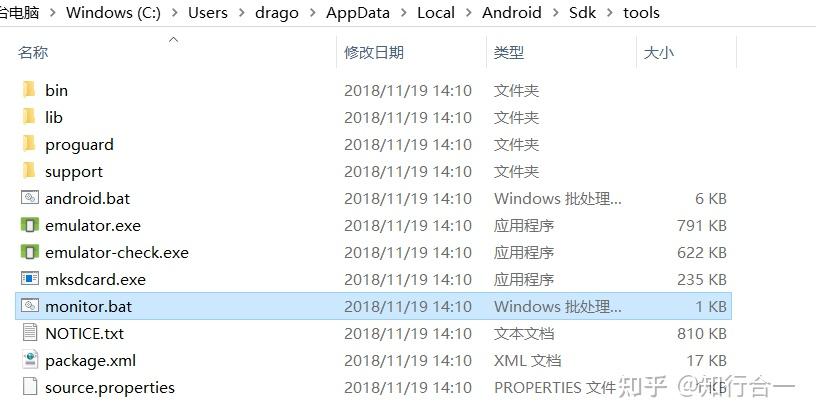
Task: Navigate to AppData in the breadcrumb
Action: pos(358,12)
